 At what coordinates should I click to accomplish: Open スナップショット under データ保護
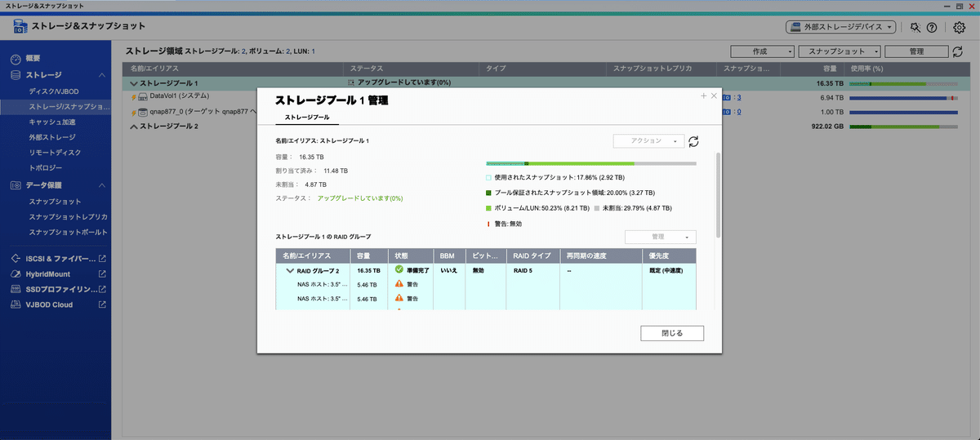(56, 201)
